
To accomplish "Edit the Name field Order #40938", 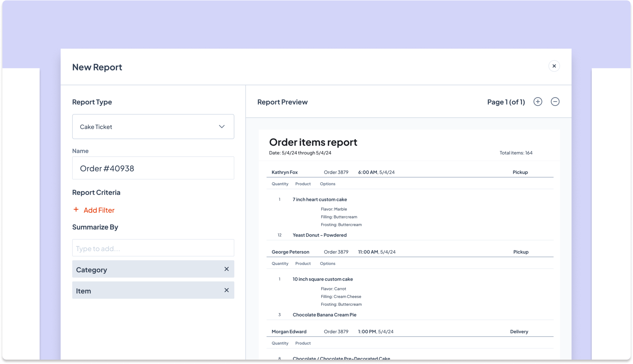I will (x=153, y=168).
